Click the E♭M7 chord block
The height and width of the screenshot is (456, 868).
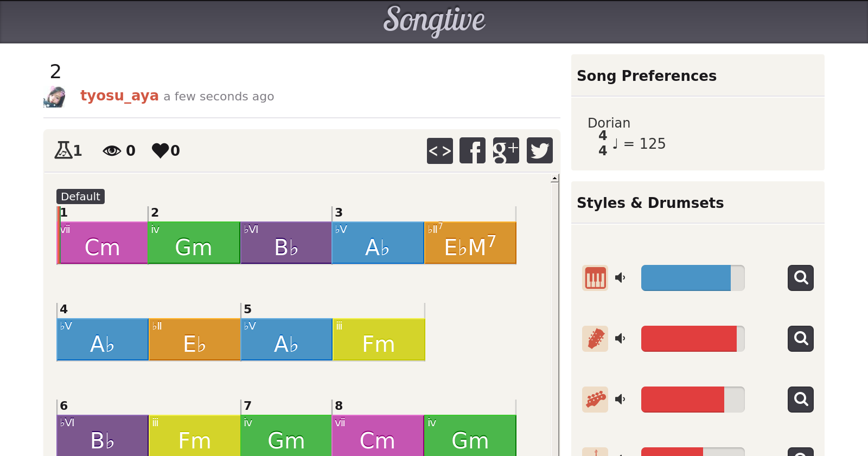470,243
